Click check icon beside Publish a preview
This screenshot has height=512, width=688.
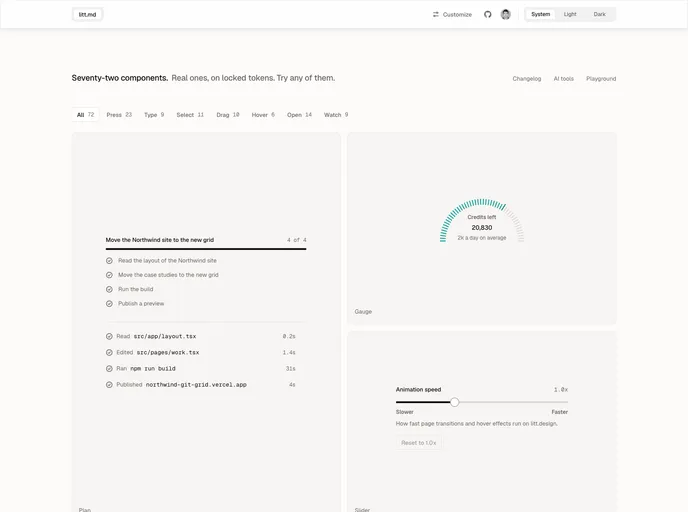pyautogui.click(x=109, y=304)
